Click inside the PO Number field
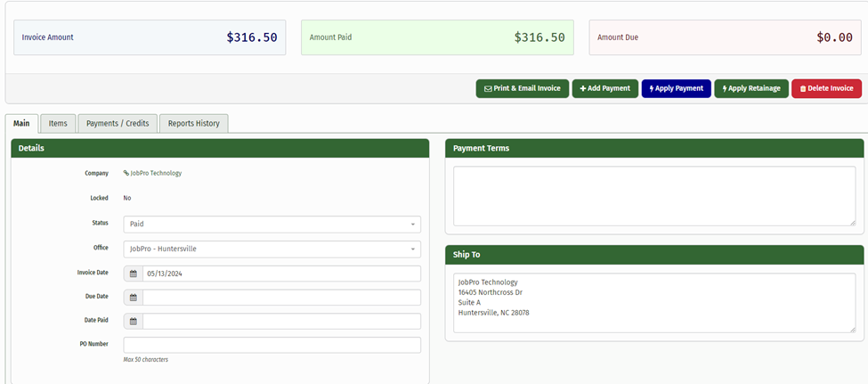The image size is (868, 384). pos(272,345)
